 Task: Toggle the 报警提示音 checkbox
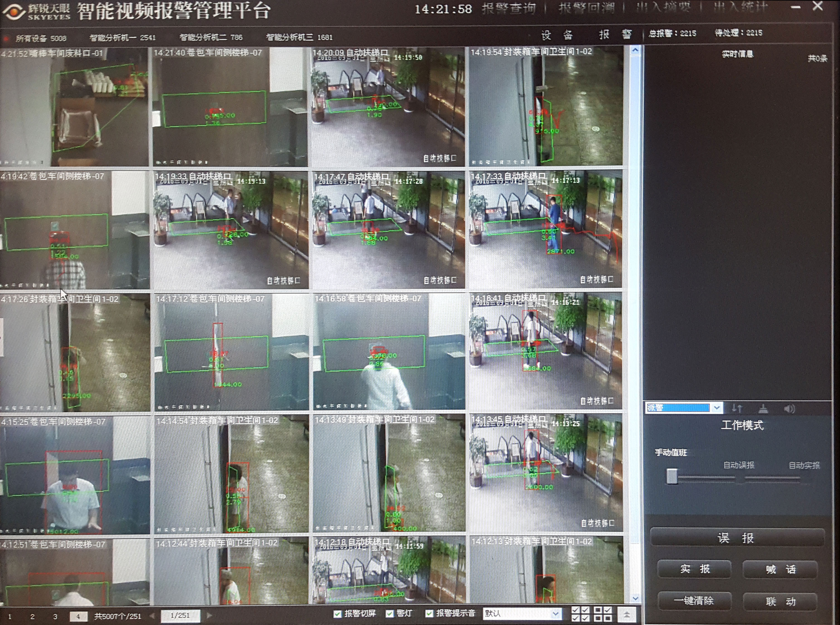(x=429, y=614)
